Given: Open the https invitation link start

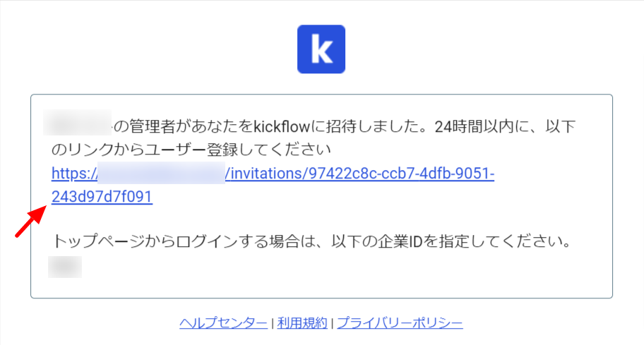Looking at the screenshot, I should tap(74, 174).
